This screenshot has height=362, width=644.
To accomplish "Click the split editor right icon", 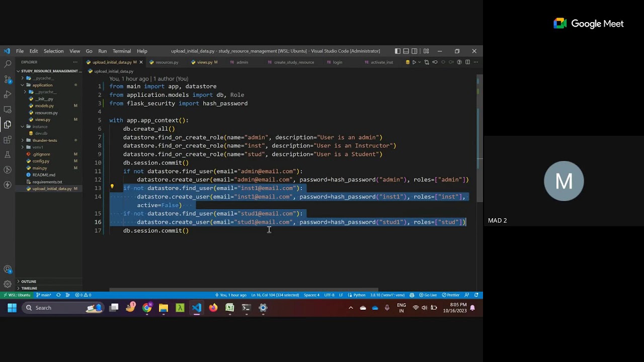I will pos(467,62).
